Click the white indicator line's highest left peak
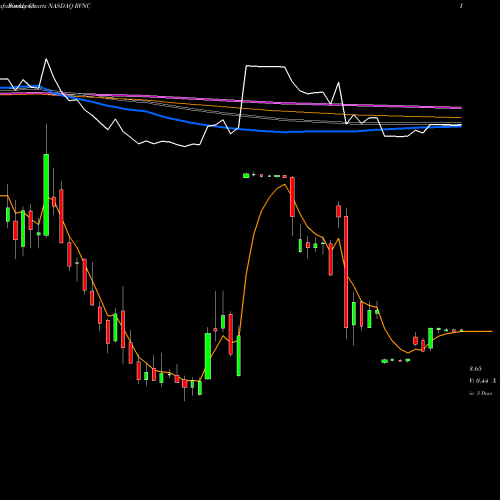The width and height of the screenshot is (500, 500). [46, 59]
